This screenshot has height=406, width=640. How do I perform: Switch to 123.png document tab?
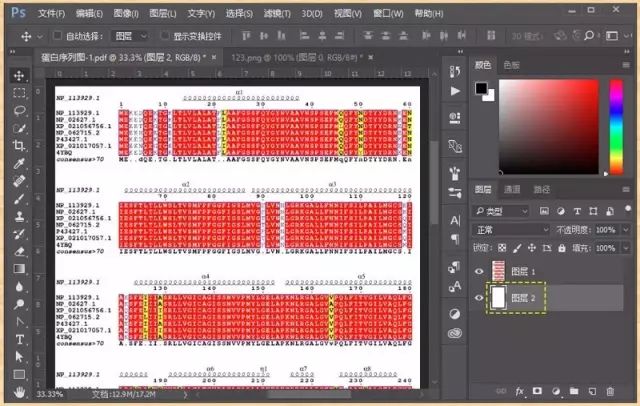pyautogui.click(x=296, y=58)
